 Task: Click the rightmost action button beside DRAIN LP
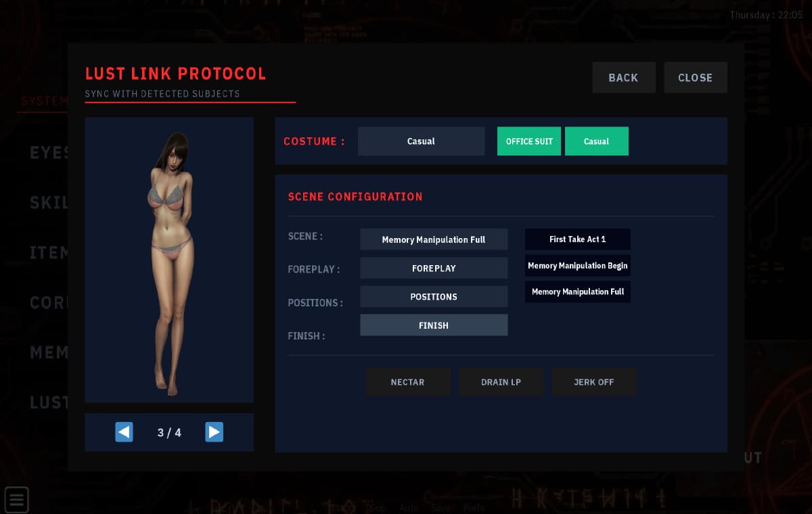click(594, 382)
